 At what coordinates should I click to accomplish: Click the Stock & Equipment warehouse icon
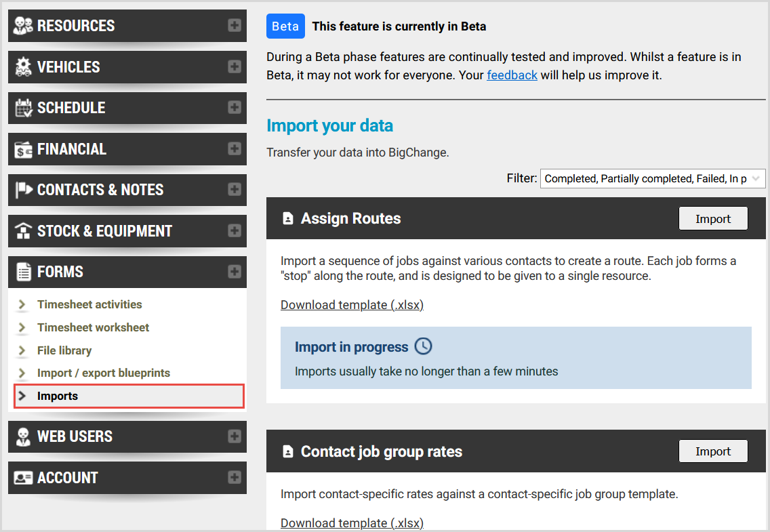[x=24, y=231]
